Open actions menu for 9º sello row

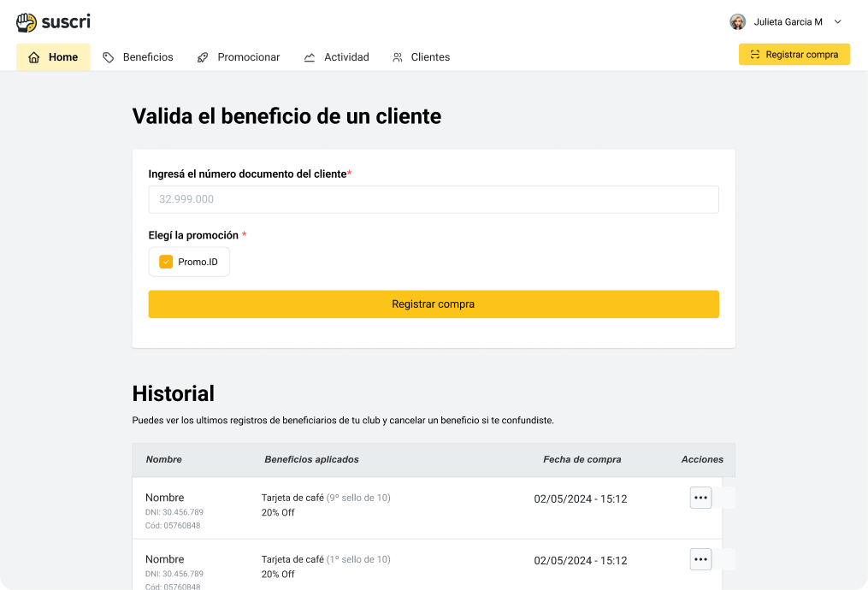700,498
